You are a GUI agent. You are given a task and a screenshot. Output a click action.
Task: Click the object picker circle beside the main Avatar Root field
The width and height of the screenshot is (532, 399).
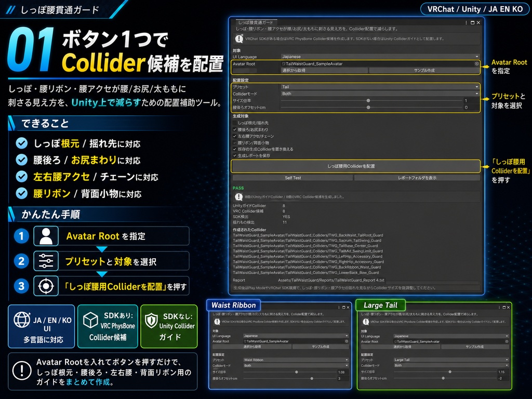476,64
